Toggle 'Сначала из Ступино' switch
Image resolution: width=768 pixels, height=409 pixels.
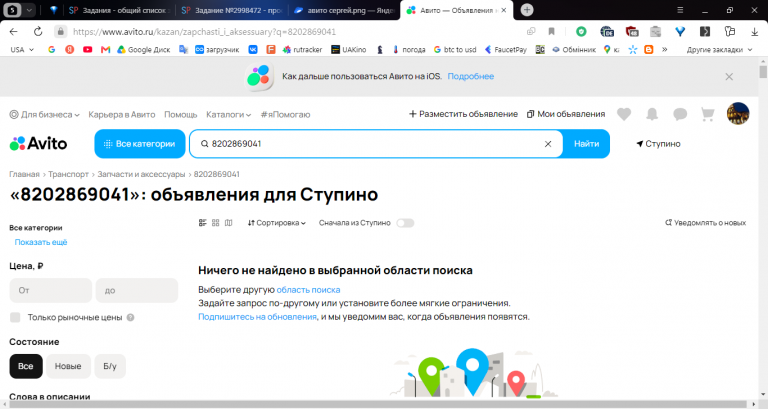[x=405, y=223]
